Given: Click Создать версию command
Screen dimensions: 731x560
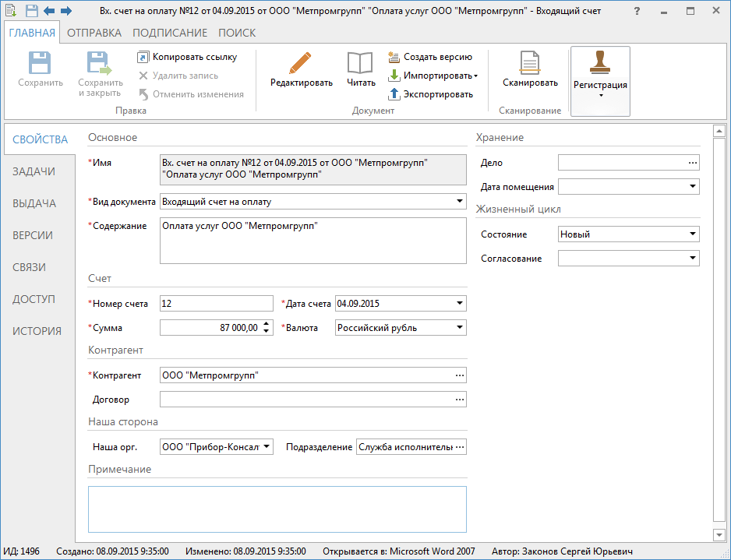Looking at the screenshot, I should pos(430,57).
